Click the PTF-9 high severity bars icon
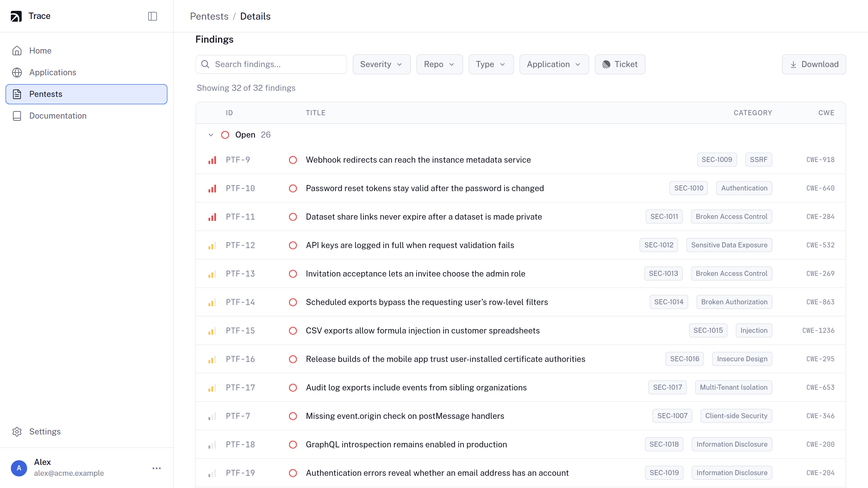This screenshot has width=868, height=488. click(212, 160)
